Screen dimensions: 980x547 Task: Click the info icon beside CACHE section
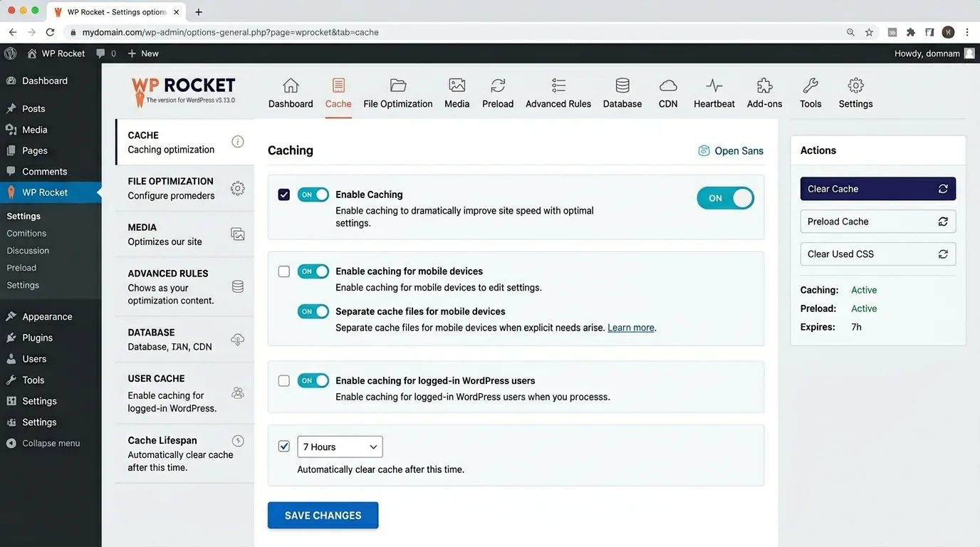[238, 142]
